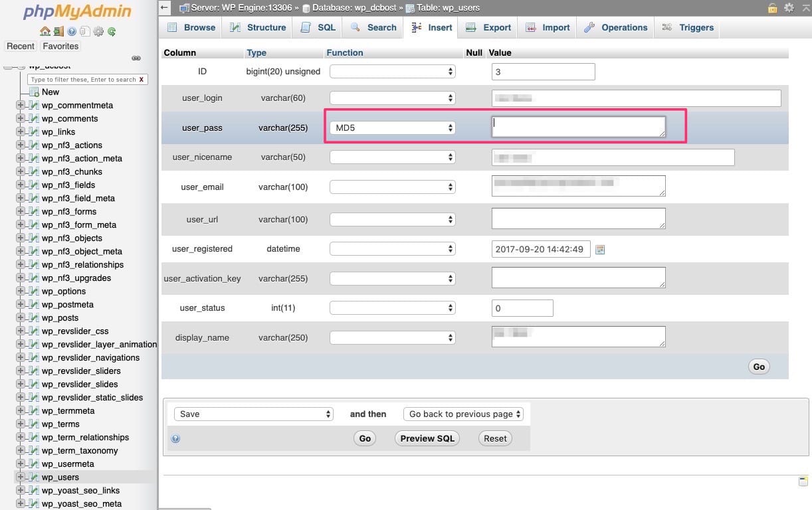Click the link icon in navigation panel
Image resolution: width=812 pixels, height=510 pixels.
tap(136, 58)
